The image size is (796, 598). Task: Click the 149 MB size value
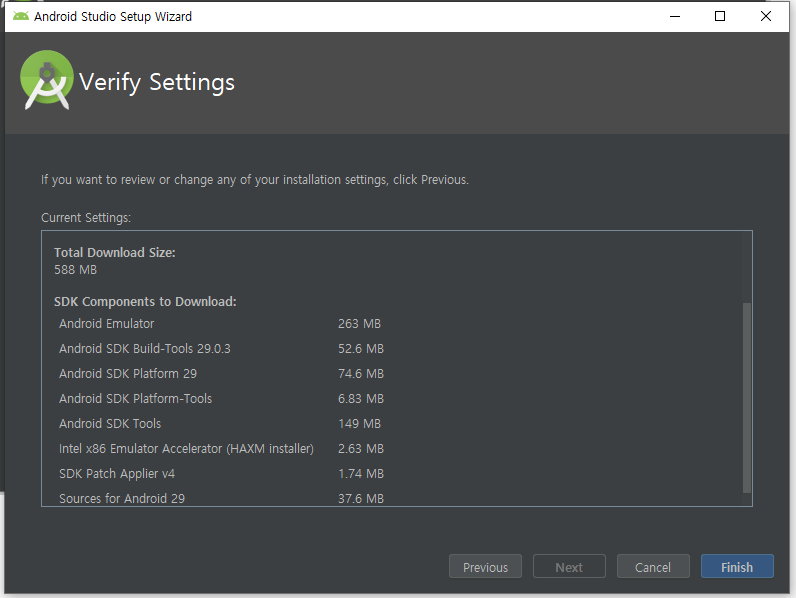tap(359, 423)
